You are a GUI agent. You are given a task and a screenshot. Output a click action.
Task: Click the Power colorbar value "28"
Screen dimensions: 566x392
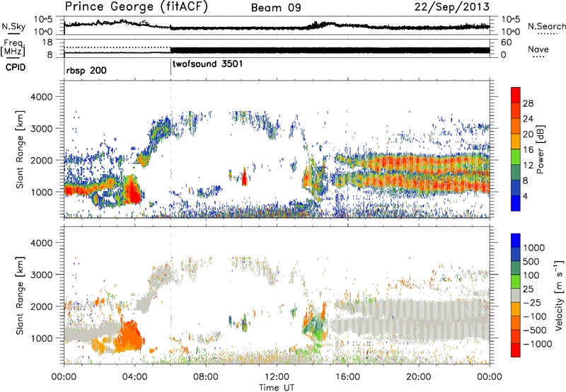(528, 103)
